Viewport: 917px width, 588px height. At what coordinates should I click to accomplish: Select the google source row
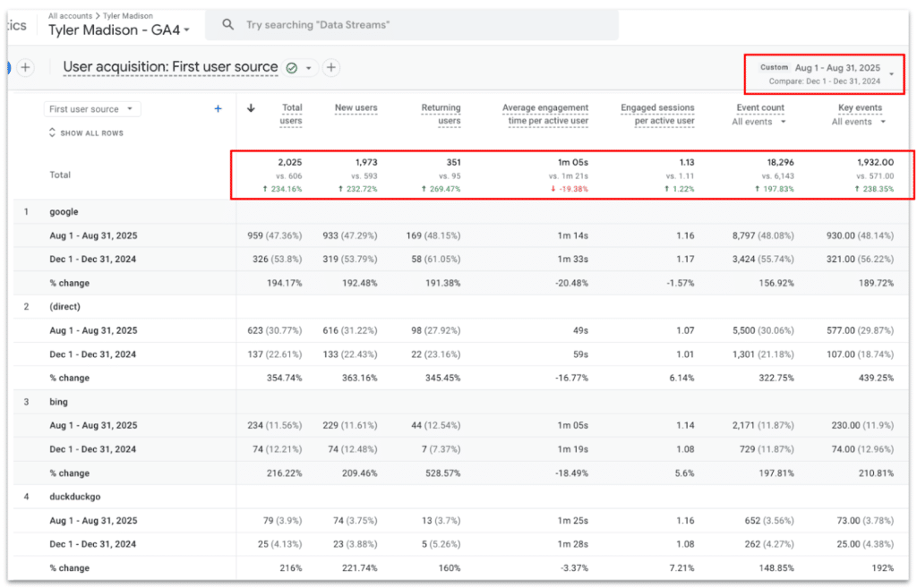64,212
